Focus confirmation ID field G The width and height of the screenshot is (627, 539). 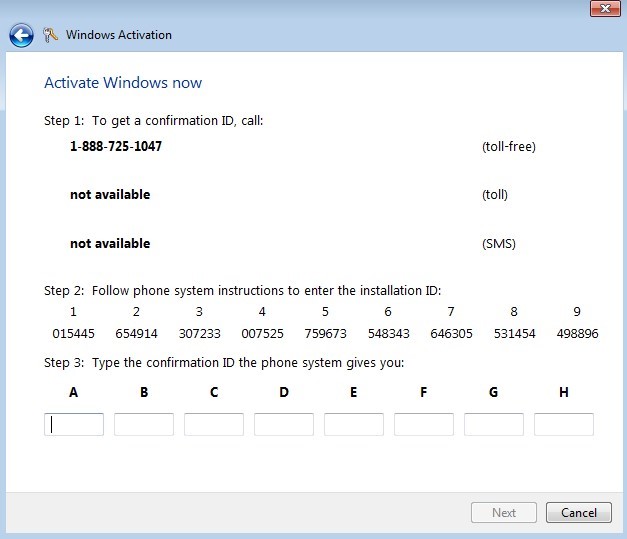pos(494,424)
